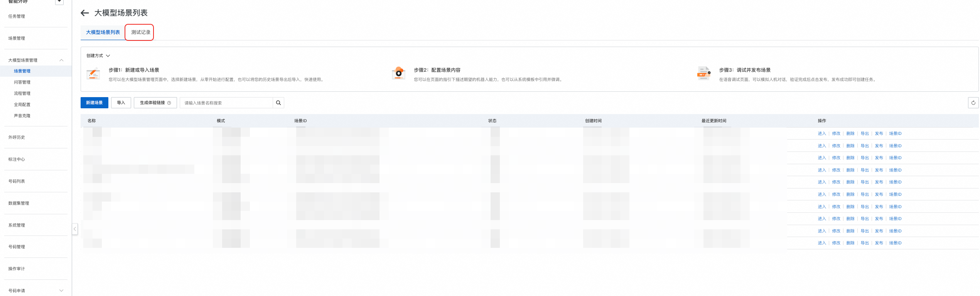The image size is (980, 296).
Task: Click the magnifier search icon button
Action: tap(278, 103)
